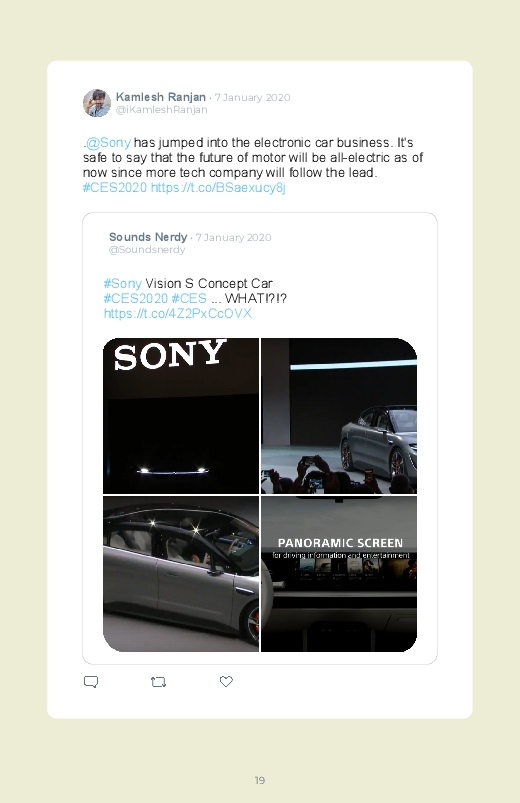Click the Sounds Nerdy account name

click(148, 237)
